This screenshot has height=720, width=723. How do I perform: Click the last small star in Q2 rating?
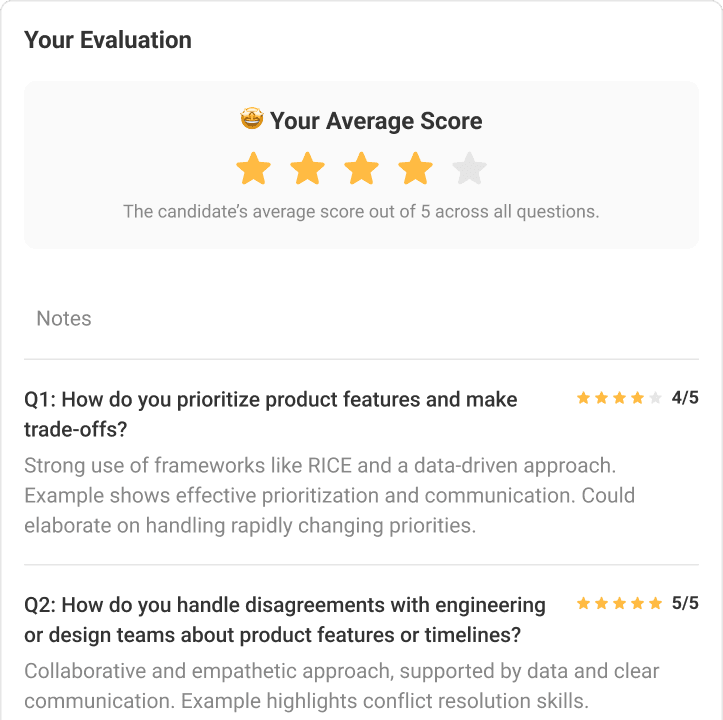pyautogui.click(x=656, y=604)
